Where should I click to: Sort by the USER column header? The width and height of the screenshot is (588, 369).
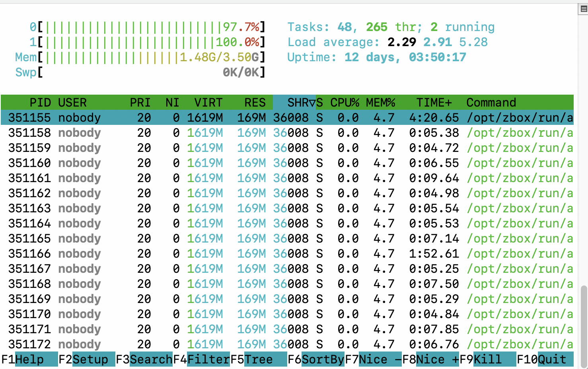[x=72, y=103]
